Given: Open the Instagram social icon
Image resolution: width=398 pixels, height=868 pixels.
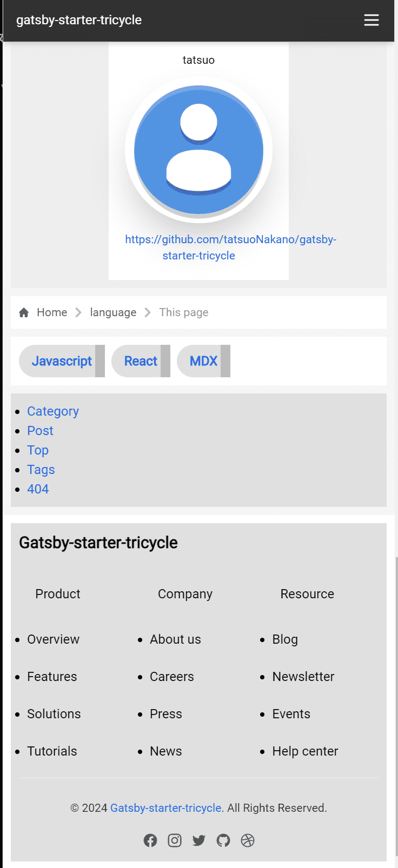Looking at the screenshot, I should 175,840.
